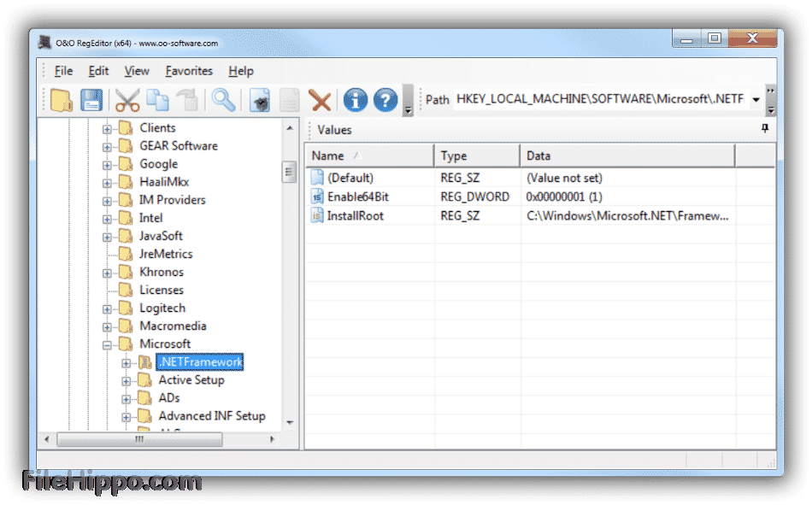Click the save floppy disk icon
Screen dimensions: 812x505
(x=91, y=100)
